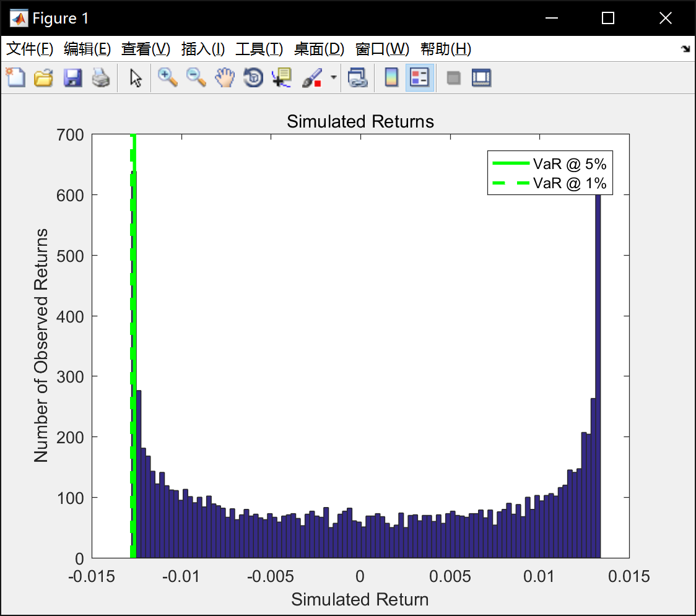Click the dock figure arrow icon

coord(686,48)
